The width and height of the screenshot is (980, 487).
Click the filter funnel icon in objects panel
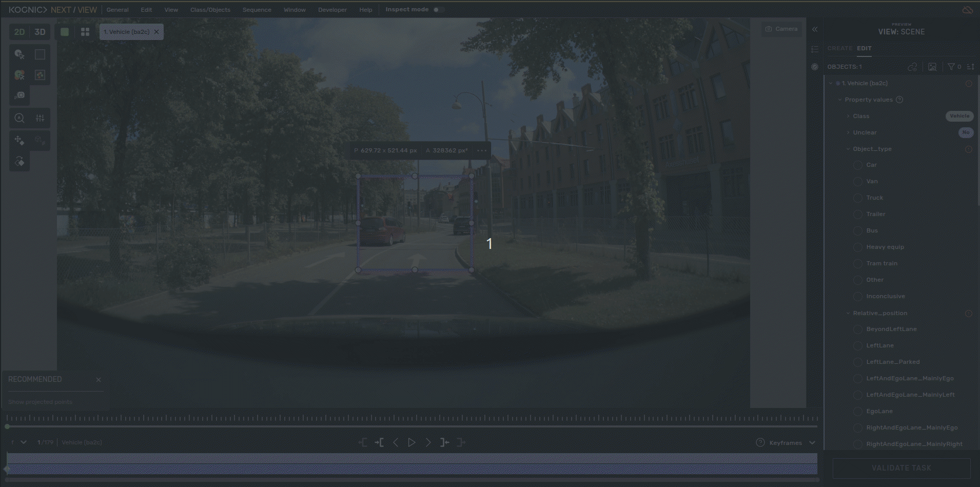951,67
